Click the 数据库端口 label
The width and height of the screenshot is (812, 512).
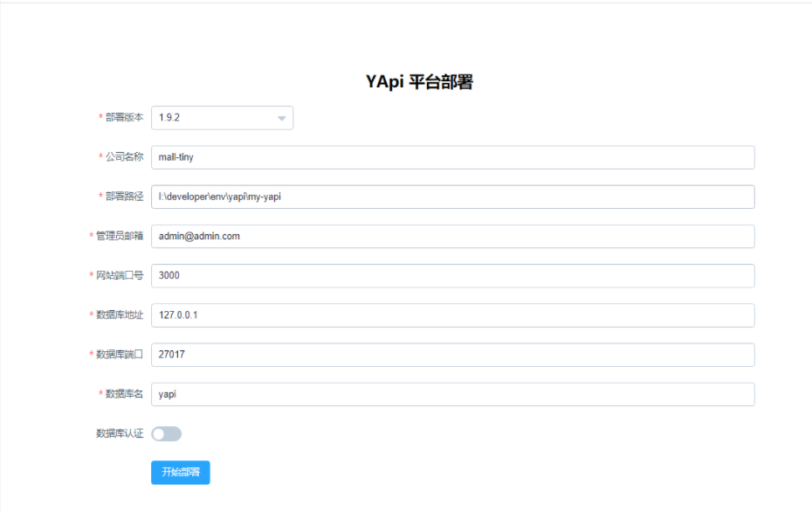(120, 355)
